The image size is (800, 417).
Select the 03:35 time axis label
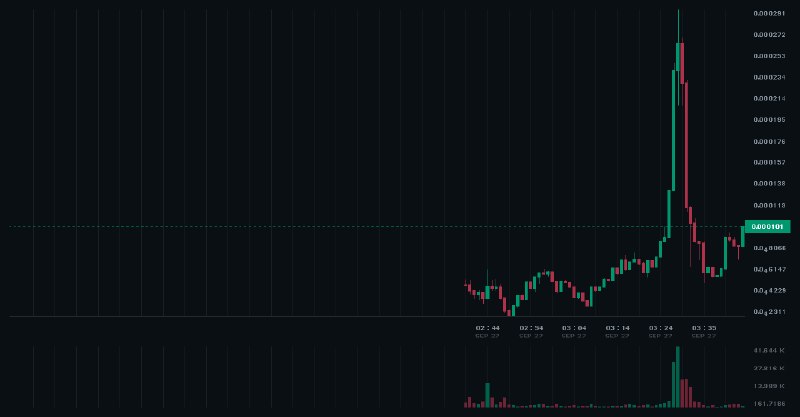tap(704, 328)
